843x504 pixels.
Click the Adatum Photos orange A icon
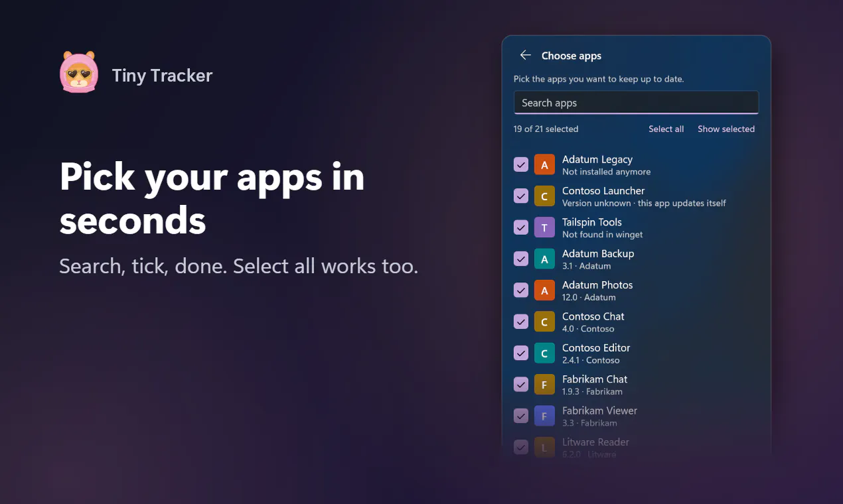(x=544, y=290)
